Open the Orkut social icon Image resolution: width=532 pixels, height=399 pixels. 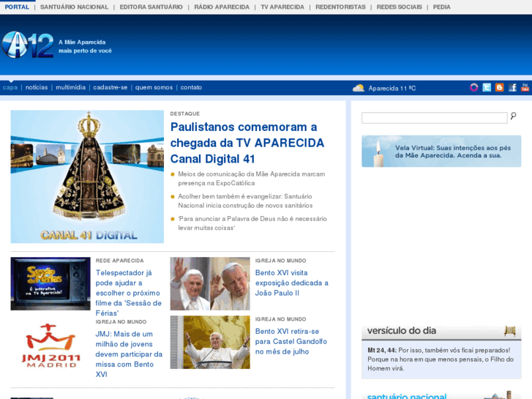(x=473, y=87)
